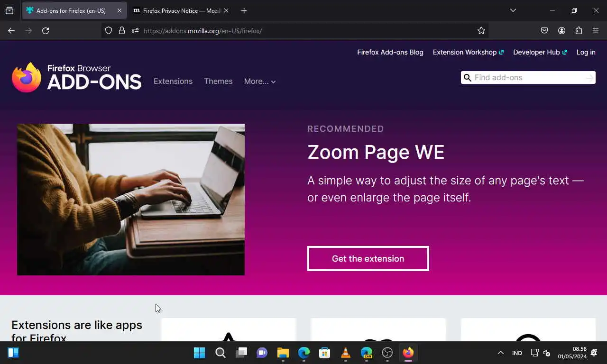Open the Pocket save icon
Viewport: 607px width, 364px height.
(544, 31)
